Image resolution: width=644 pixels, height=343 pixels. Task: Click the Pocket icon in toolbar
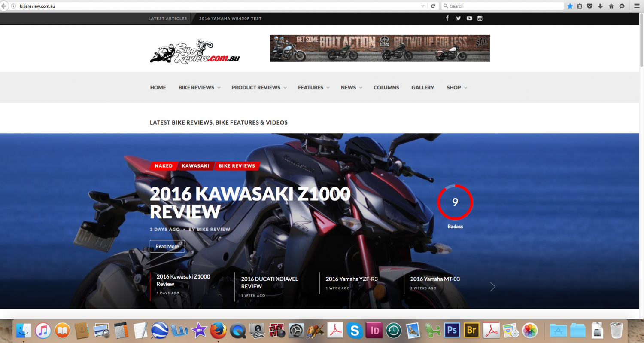pos(589,6)
